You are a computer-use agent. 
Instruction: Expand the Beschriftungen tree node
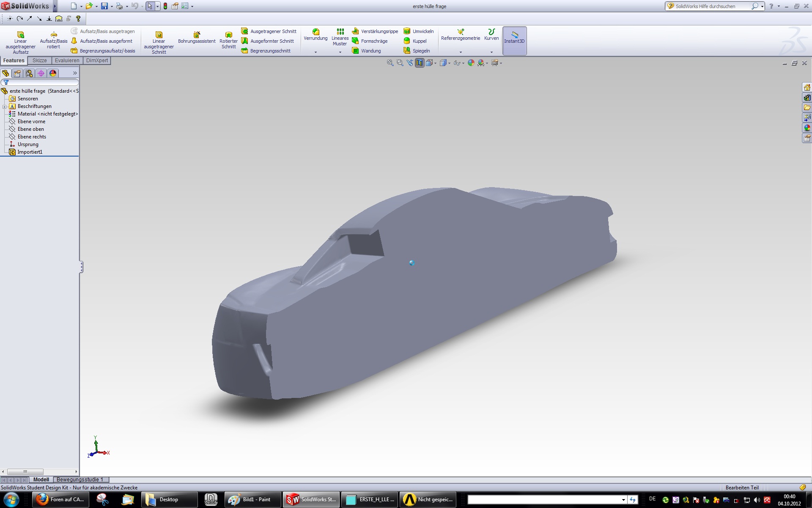(5, 106)
